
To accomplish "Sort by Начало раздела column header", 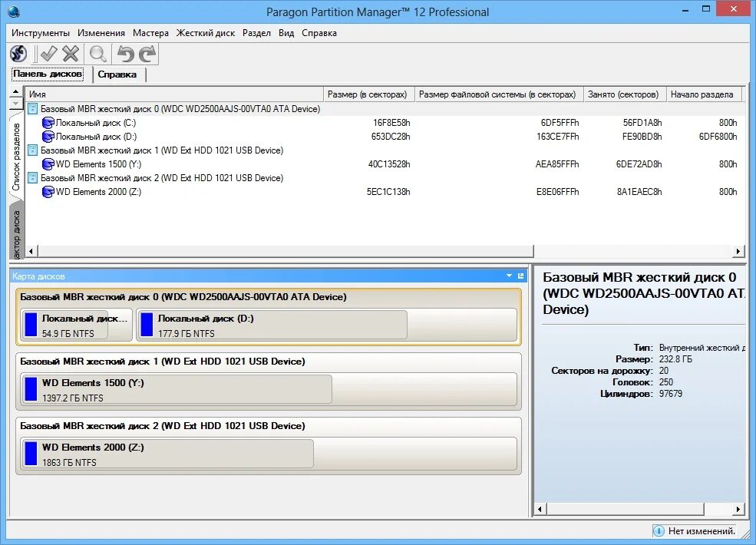I will (x=705, y=94).
